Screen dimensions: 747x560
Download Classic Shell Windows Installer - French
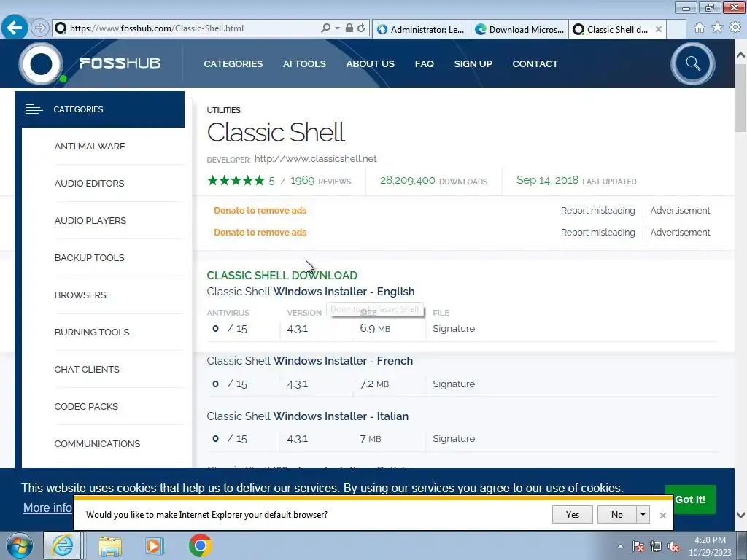coord(309,360)
